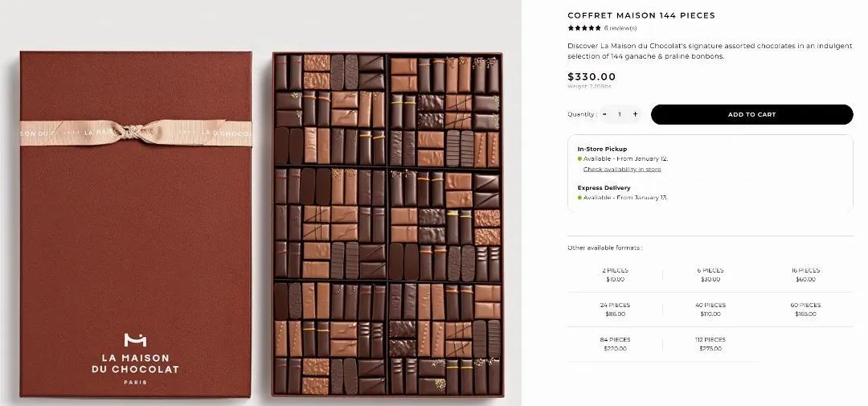Select the 112 Pieces $275.00 format
Screen dimensions: 868x406
[710, 344]
